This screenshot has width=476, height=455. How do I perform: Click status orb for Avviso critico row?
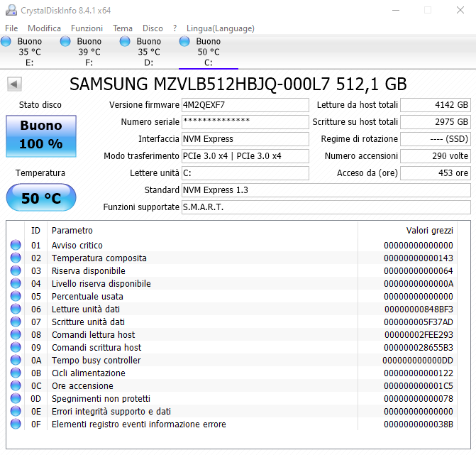pyautogui.click(x=16, y=245)
